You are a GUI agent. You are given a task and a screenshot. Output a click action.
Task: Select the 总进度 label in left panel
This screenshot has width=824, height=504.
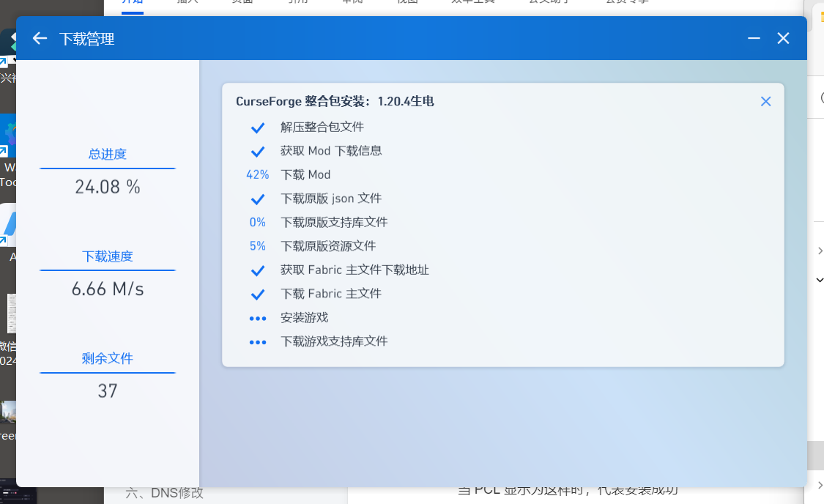tap(108, 154)
